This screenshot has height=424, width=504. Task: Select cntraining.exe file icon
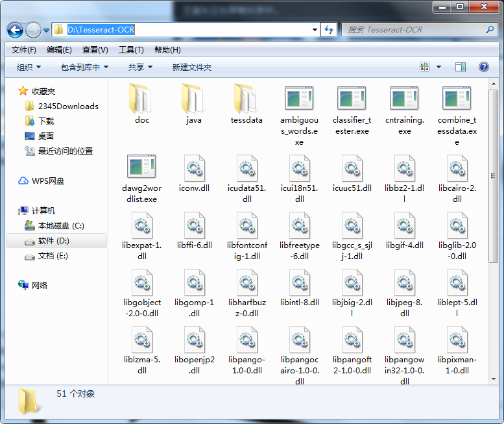tap(404, 98)
